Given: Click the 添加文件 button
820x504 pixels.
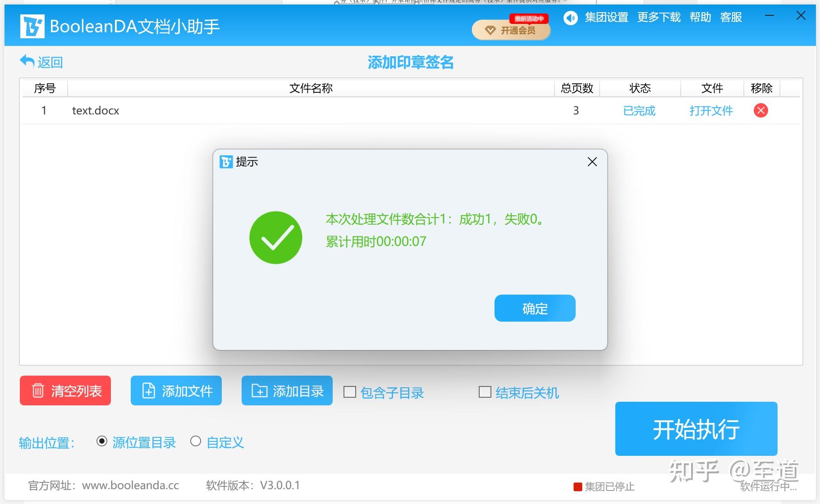Looking at the screenshot, I should click(x=176, y=390).
